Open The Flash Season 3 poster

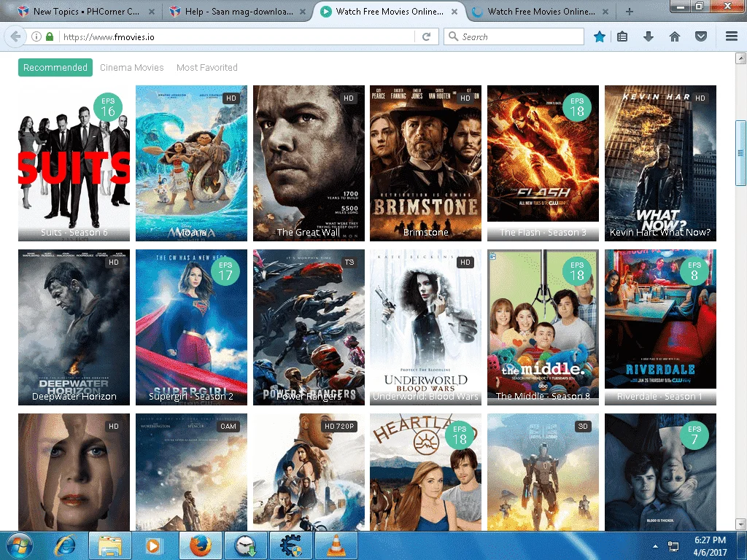[x=543, y=163]
